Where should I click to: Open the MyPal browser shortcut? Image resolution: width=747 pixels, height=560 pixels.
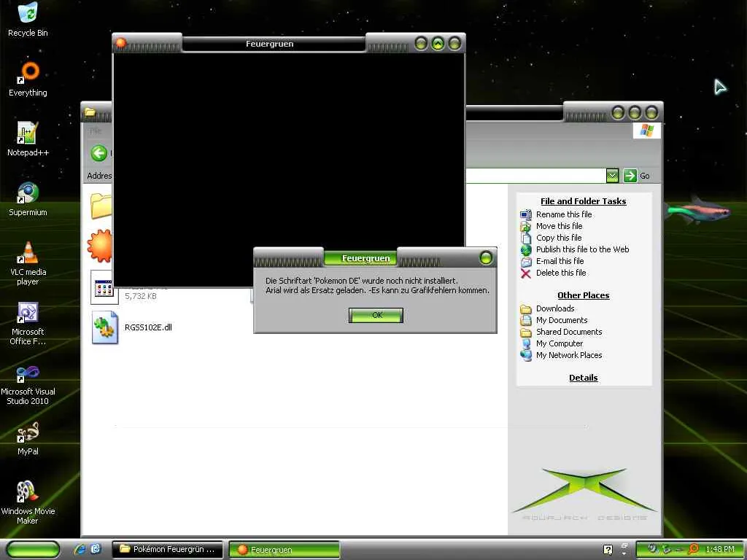[28, 439]
